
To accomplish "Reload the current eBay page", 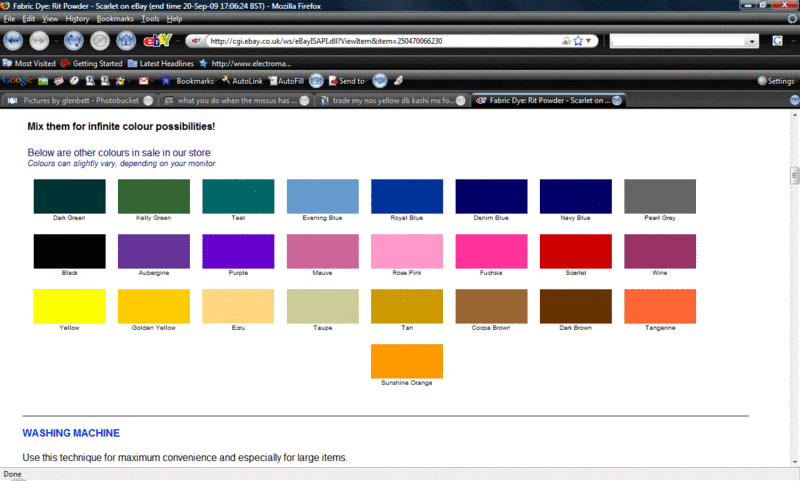I will pos(71,41).
